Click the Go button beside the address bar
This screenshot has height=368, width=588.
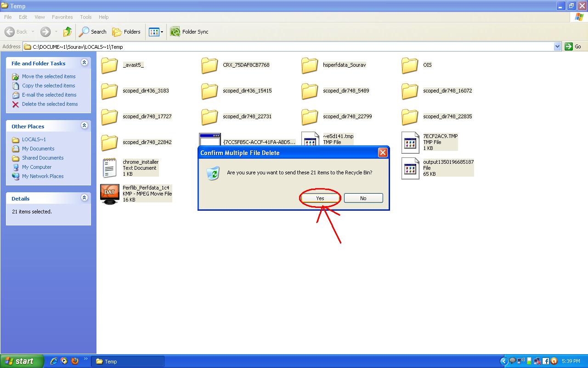[573, 46]
